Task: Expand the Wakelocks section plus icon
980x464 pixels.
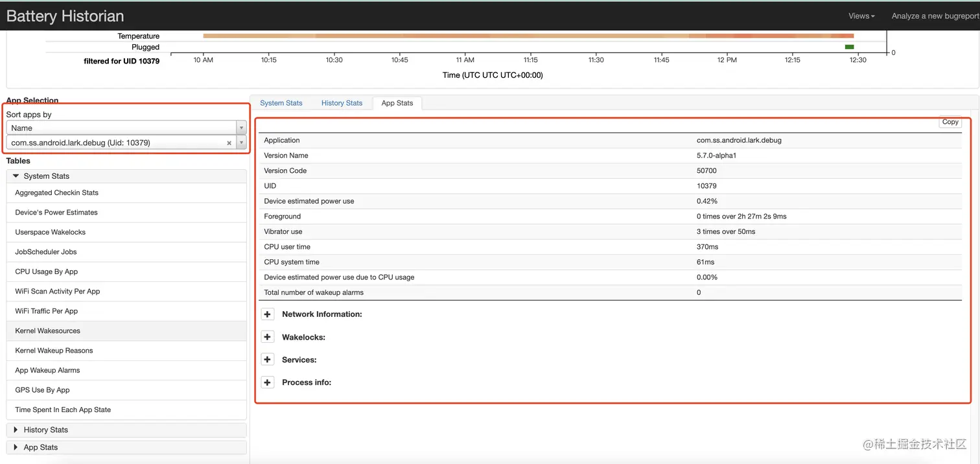Action: 268,337
